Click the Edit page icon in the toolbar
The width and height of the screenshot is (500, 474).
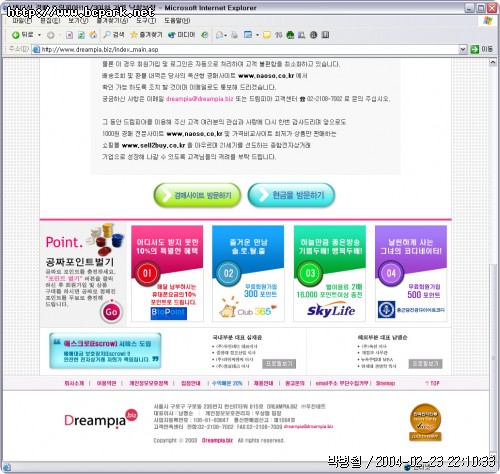click(x=248, y=35)
